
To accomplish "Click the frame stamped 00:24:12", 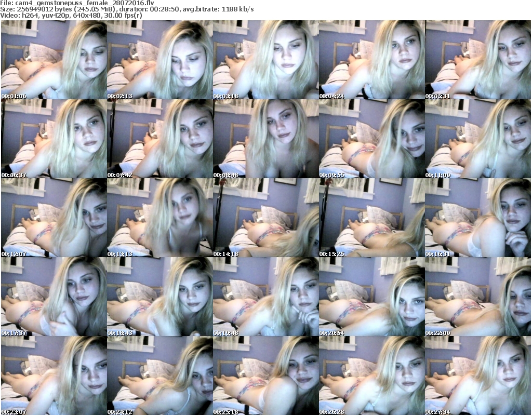I will (x=160, y=376).
